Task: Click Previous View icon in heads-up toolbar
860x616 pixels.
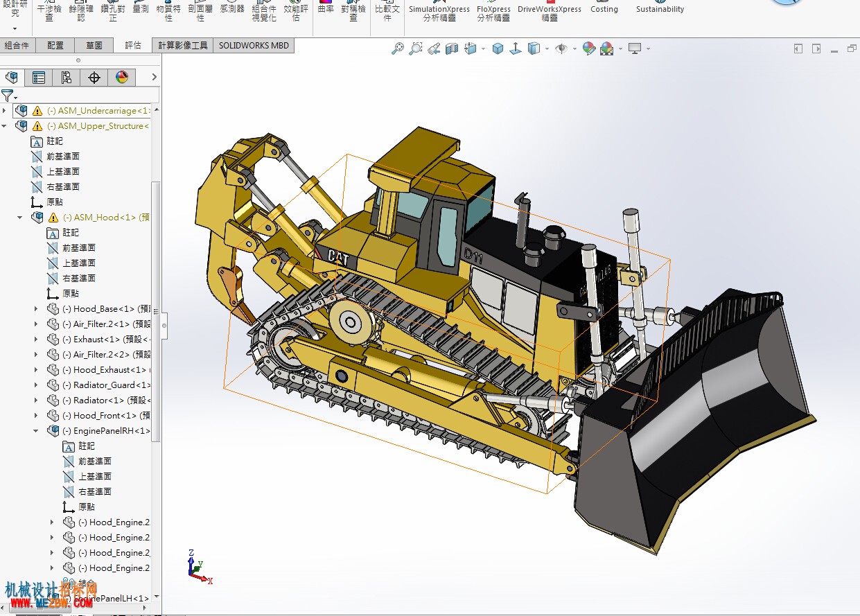Action: click(x=434, y=49)
